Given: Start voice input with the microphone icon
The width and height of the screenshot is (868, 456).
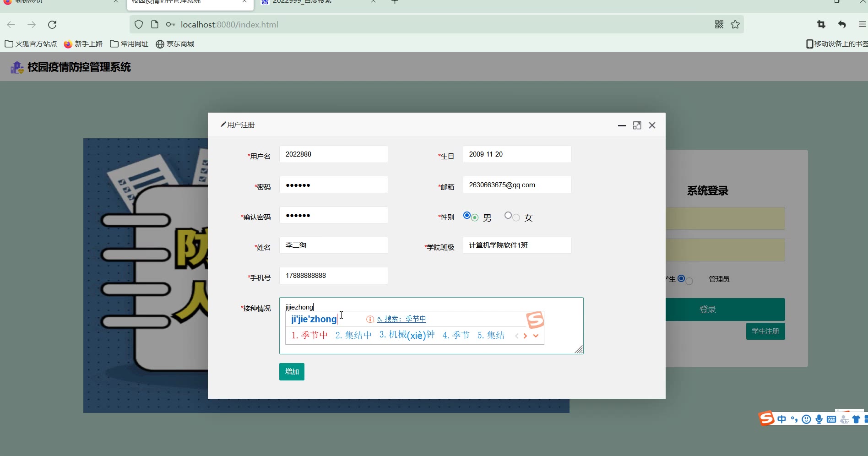Looking at the screenshot, I should pyautogui.click(x=819, y=419).
